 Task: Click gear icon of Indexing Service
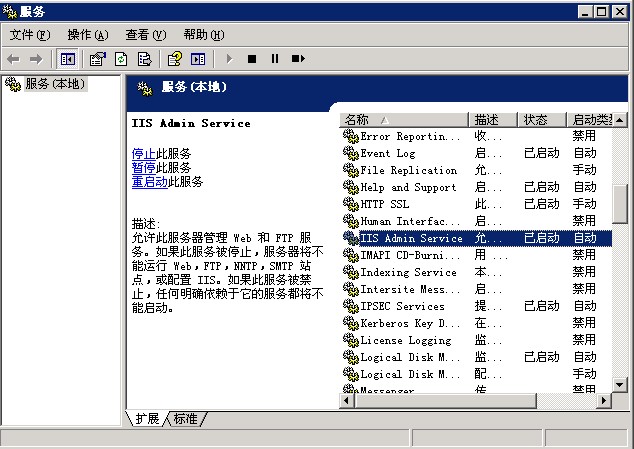[x=351, y=272]
